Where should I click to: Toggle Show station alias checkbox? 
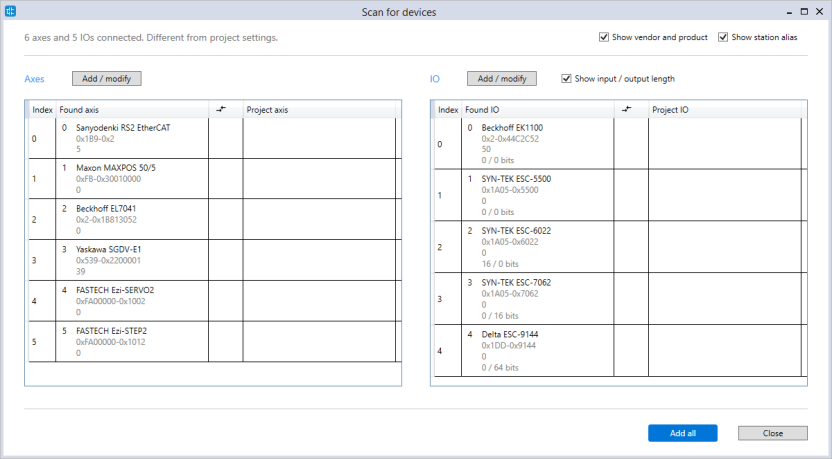click(x=723, y=37)
